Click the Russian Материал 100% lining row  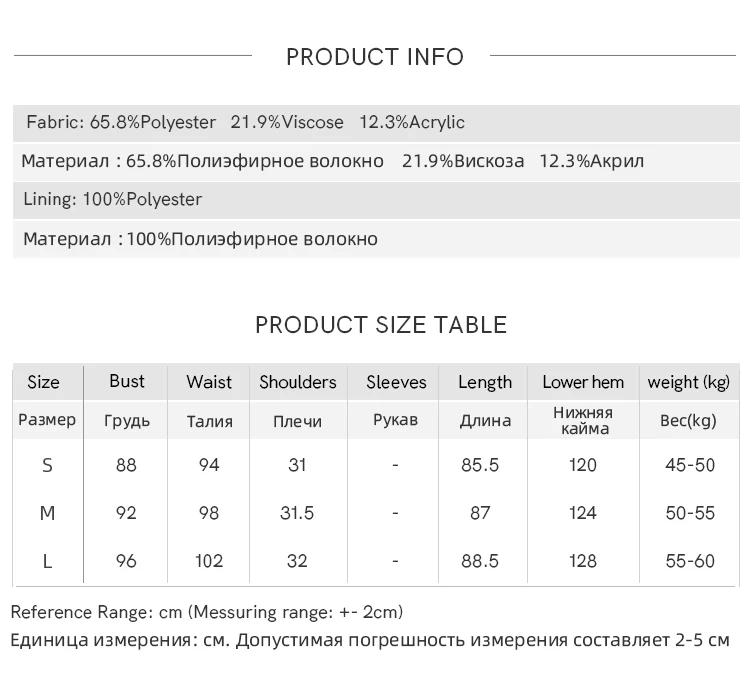click(x=376, y=239)
